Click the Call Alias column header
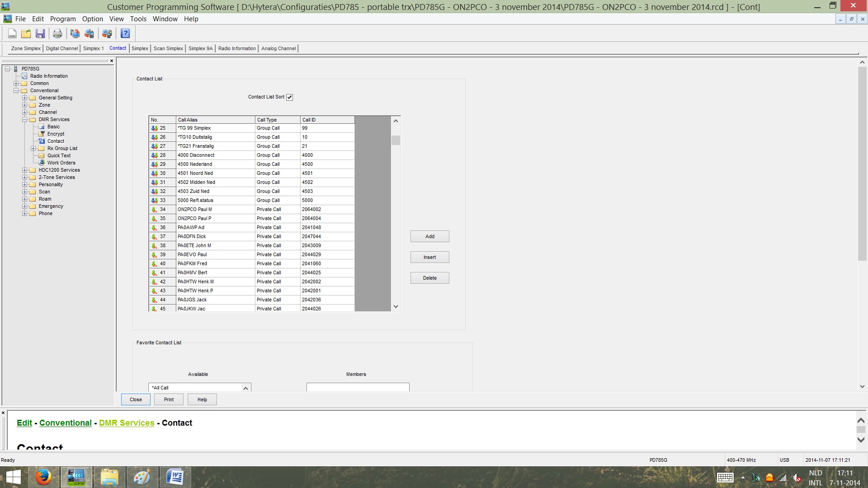Image resolution: width=868 pixels, height=488 pixels. (x=215, y=120)
